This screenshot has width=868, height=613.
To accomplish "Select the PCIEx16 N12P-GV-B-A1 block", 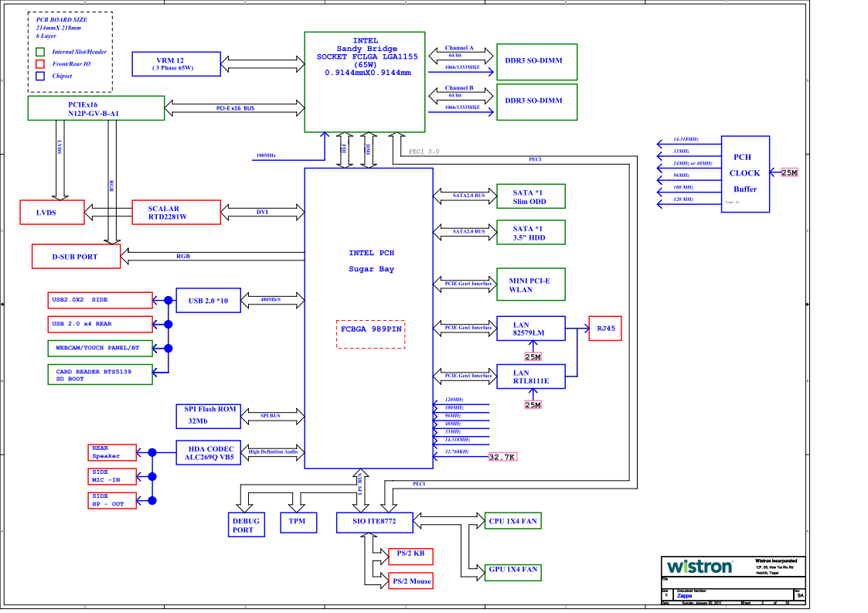I will click(x=96, y=108).
